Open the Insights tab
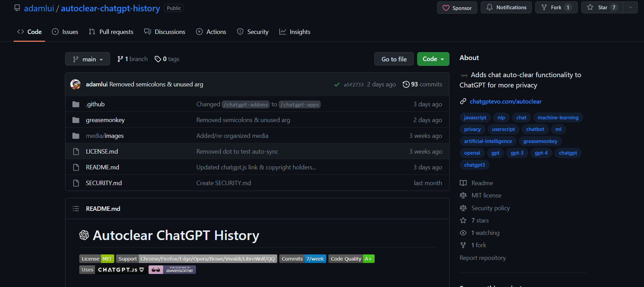This screenshot has height=287, width=644. (x=295, y=32)
